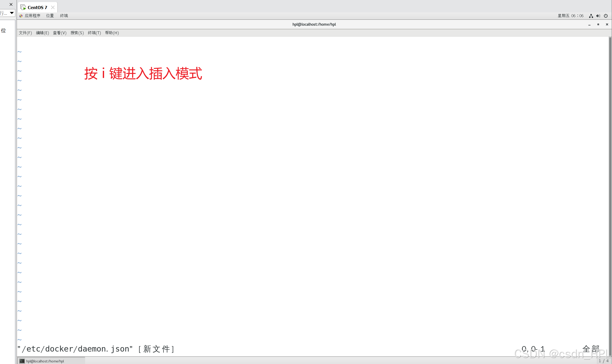Open the 位置 menu
This screenshot has height=364, width=612.
[x=50, y=16]
